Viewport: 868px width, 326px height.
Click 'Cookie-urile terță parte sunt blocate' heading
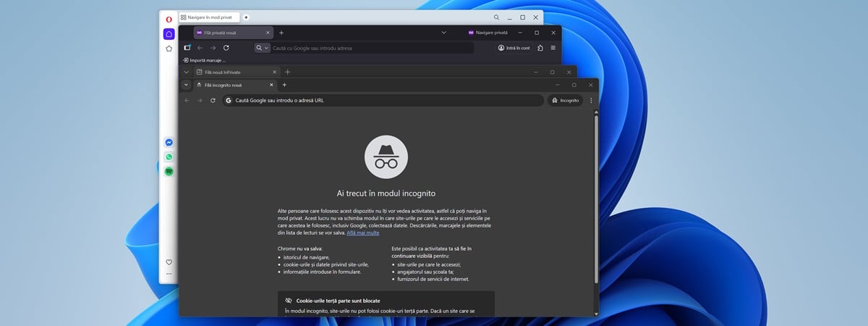(338, 300)
